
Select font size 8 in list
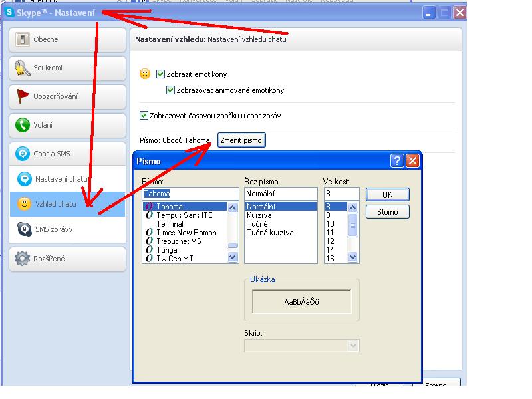click(336, 206)
